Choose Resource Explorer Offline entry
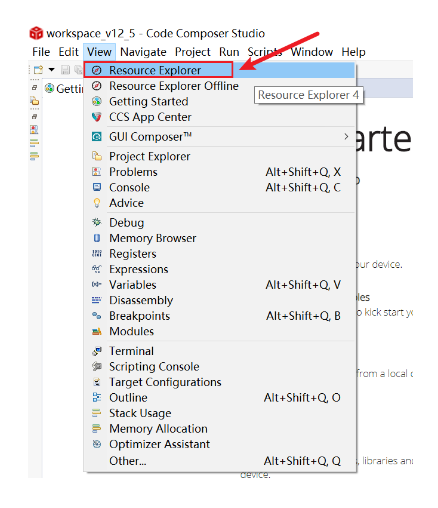438x508 pixels. 220,86
